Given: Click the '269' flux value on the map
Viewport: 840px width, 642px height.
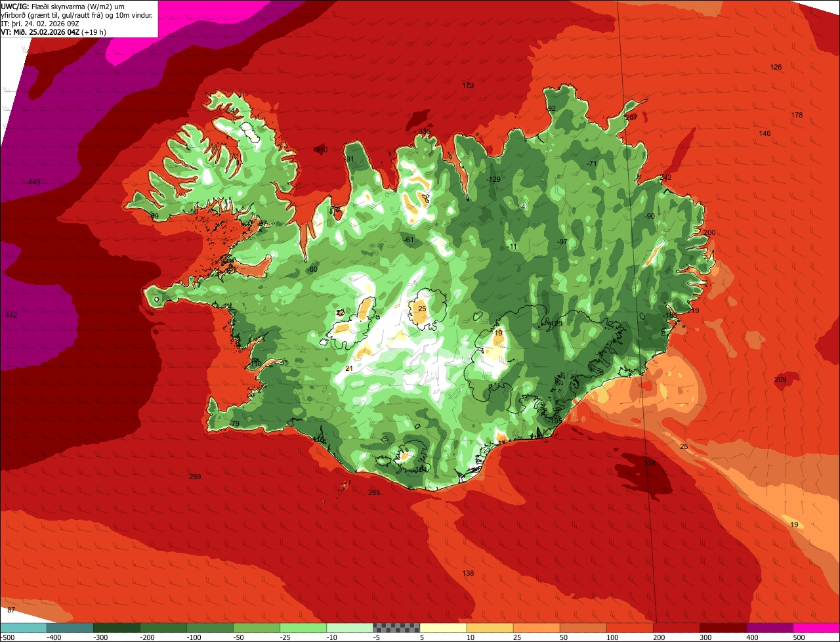Looking at the screenshot, I should [195, 477].
